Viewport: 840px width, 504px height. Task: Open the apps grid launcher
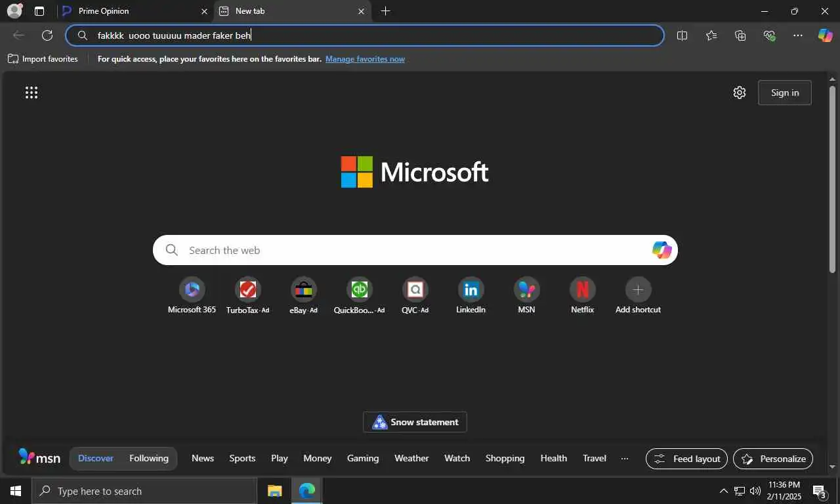(x=31, y=93)
